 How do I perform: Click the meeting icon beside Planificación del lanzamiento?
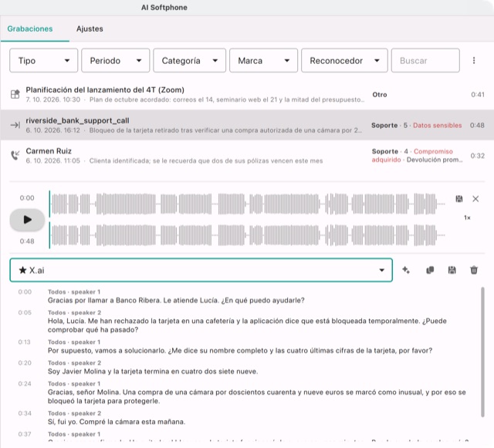(15, 94)
